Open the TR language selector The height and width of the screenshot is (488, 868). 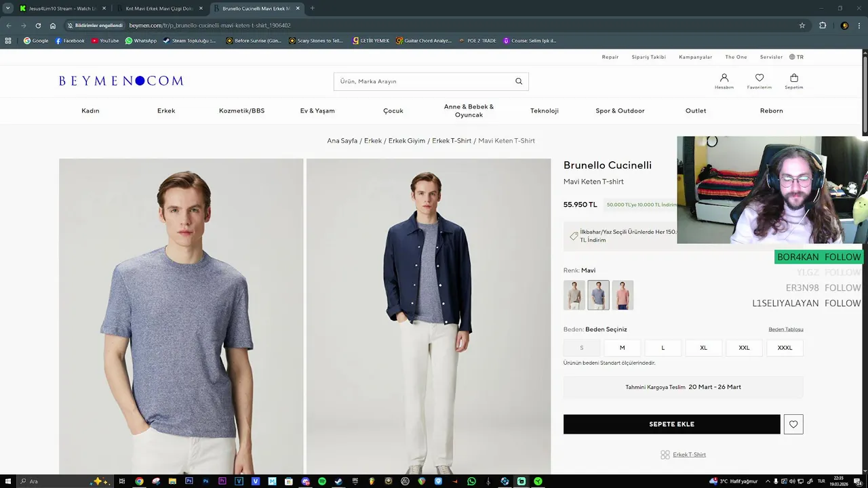[x=796, y=57]
